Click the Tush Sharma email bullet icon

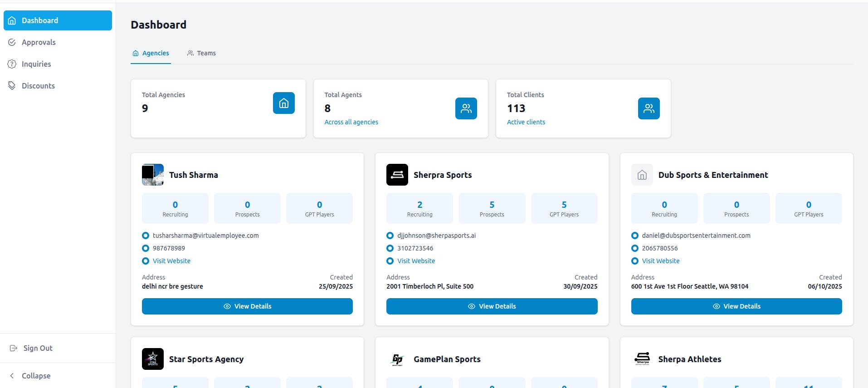146,236
